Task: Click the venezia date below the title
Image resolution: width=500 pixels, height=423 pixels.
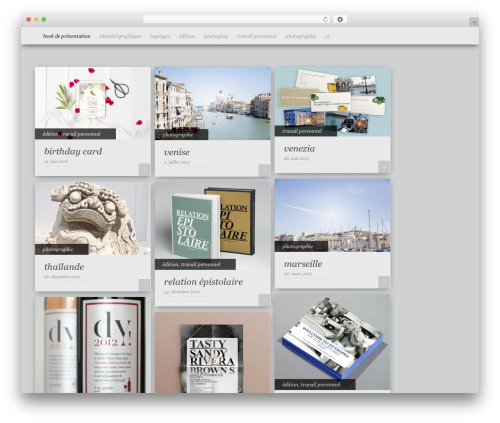Action: click(296, 158)
